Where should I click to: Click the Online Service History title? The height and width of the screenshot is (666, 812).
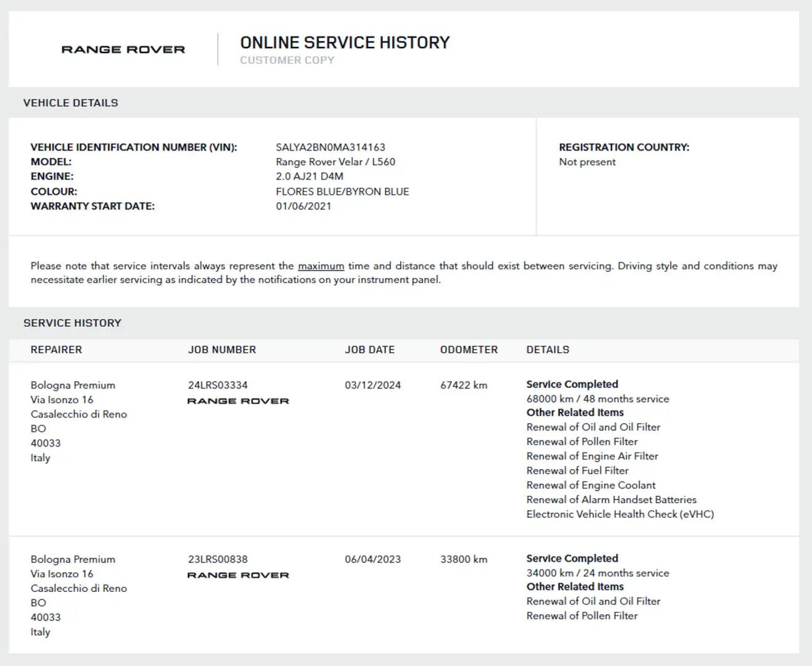coord(345,43)
